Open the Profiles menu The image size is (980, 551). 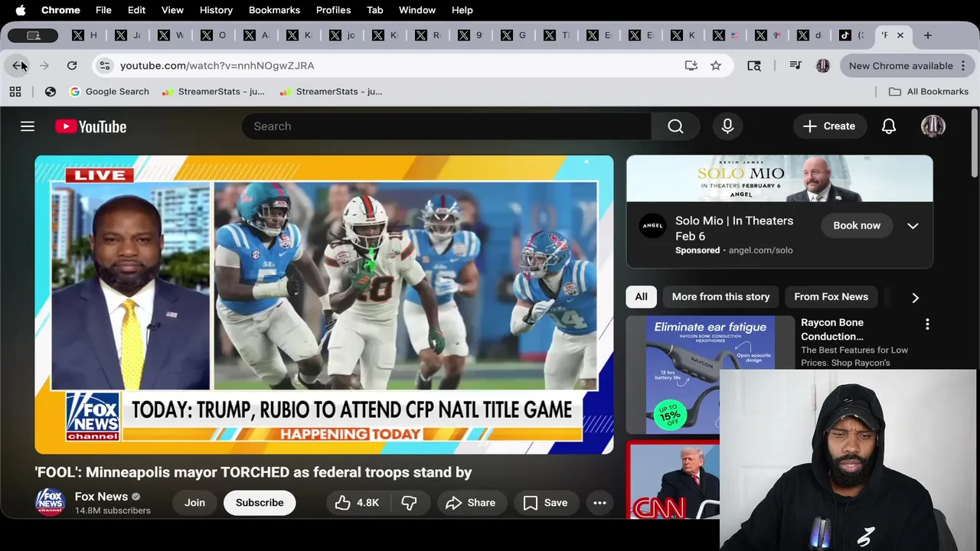tap(333, 10)
